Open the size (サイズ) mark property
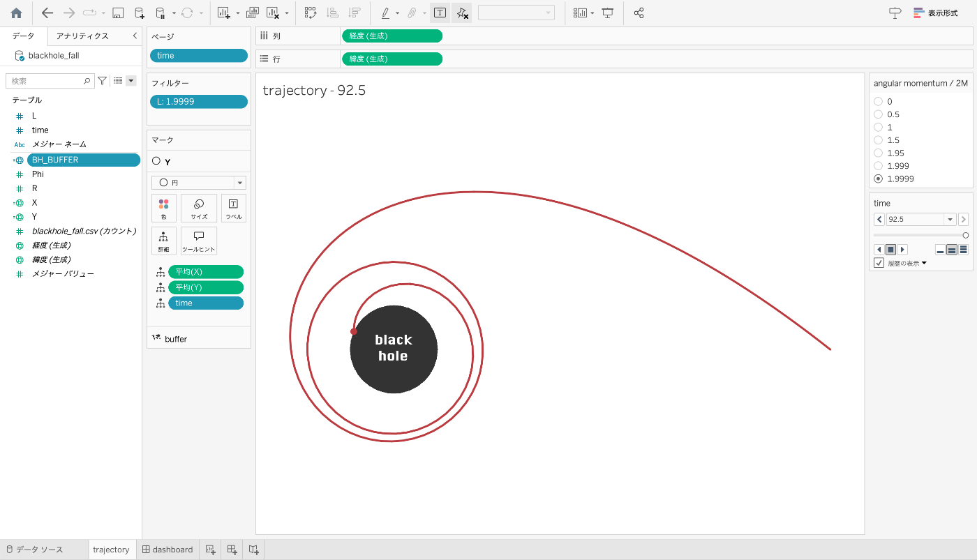 click(199, 208)
